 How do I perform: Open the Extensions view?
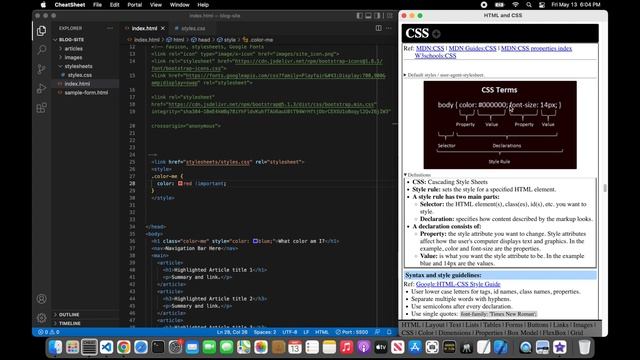(41, 108)
